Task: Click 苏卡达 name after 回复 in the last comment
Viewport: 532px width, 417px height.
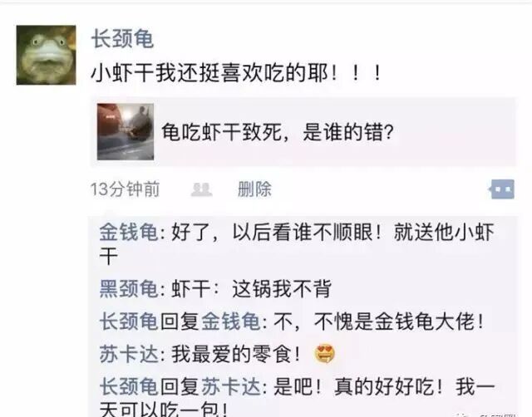Action: (x=231, y=387)
